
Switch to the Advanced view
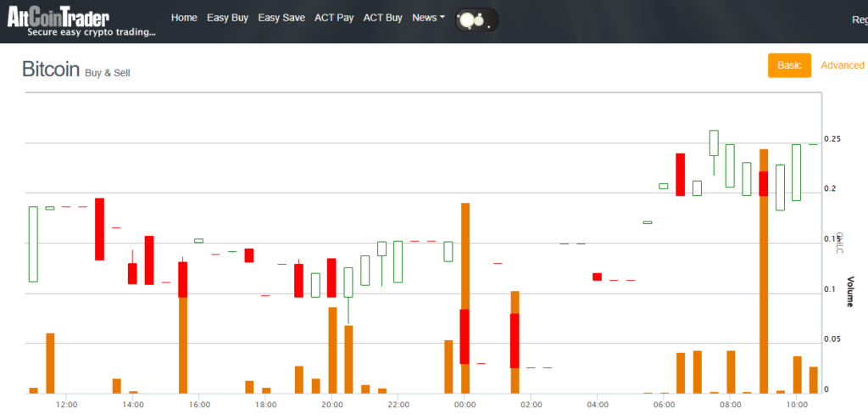coord(843,65)
